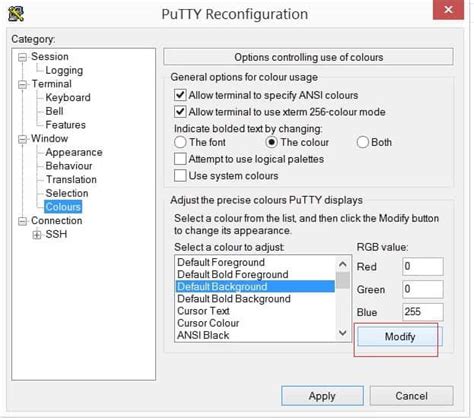Enable Attempt to use logical palettes
474x420 pixels.
click(x=180, y=159)
